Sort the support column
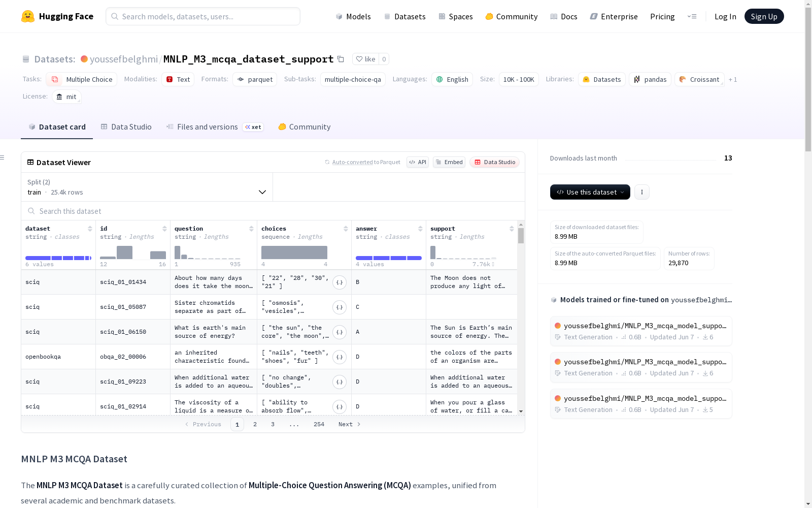Viewport: 812px width, 508px height. tap(512, 229)
